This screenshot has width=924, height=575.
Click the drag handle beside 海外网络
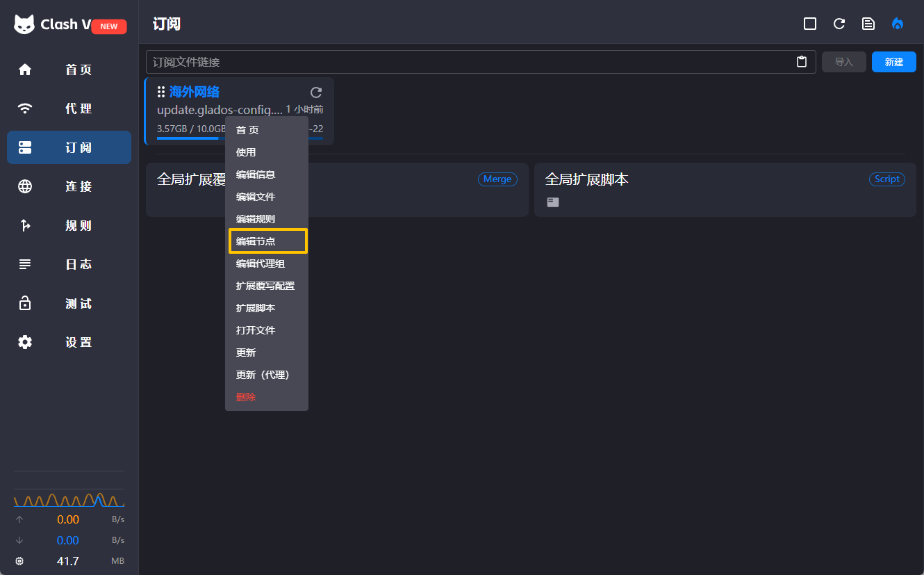point(161,92)
